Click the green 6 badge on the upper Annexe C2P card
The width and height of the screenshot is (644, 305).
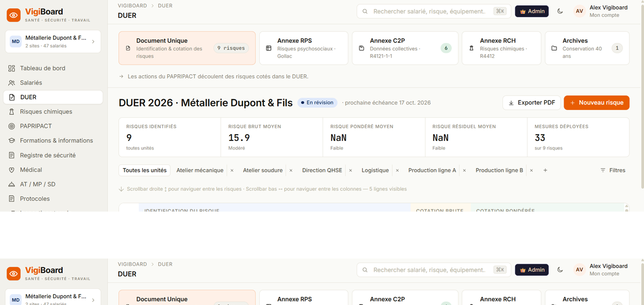(x=446, y=48)
